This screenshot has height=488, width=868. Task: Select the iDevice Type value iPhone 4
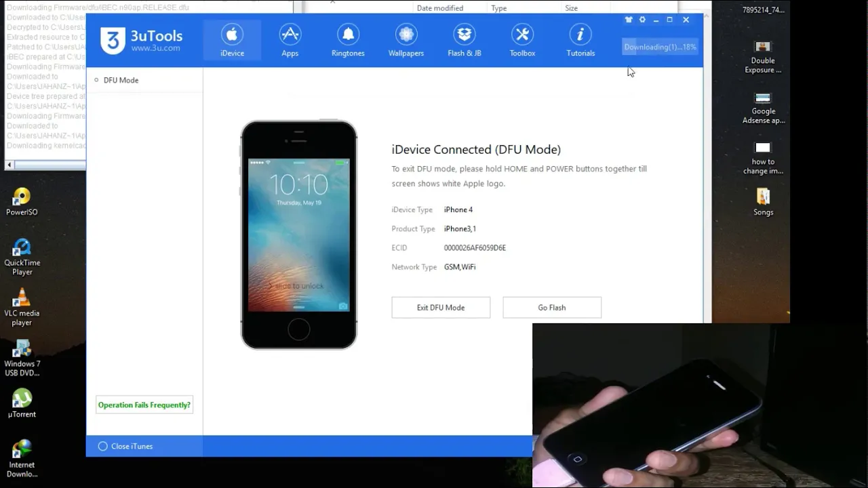click(458, 209)
